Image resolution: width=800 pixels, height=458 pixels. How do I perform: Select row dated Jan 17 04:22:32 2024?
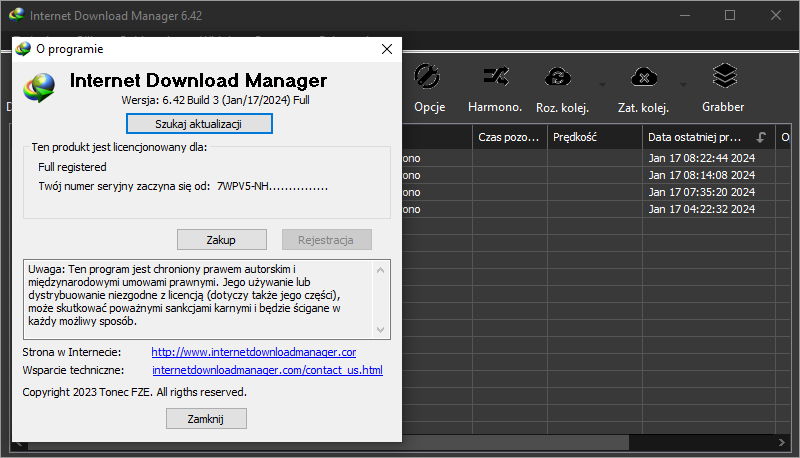pyautogui.click(x=597, y=209)
